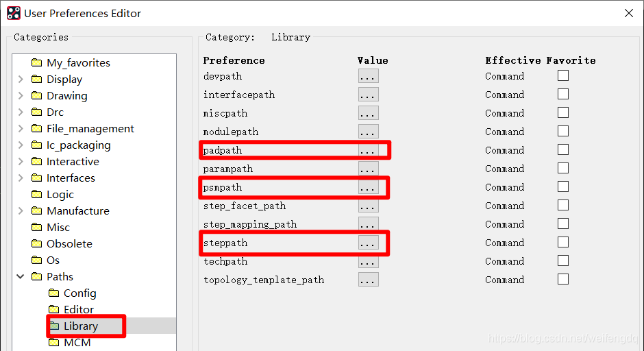The width and height of the screenshot is (644, 351).
Task: Select the Config subcategory label
Action: (x=80, y=293)
